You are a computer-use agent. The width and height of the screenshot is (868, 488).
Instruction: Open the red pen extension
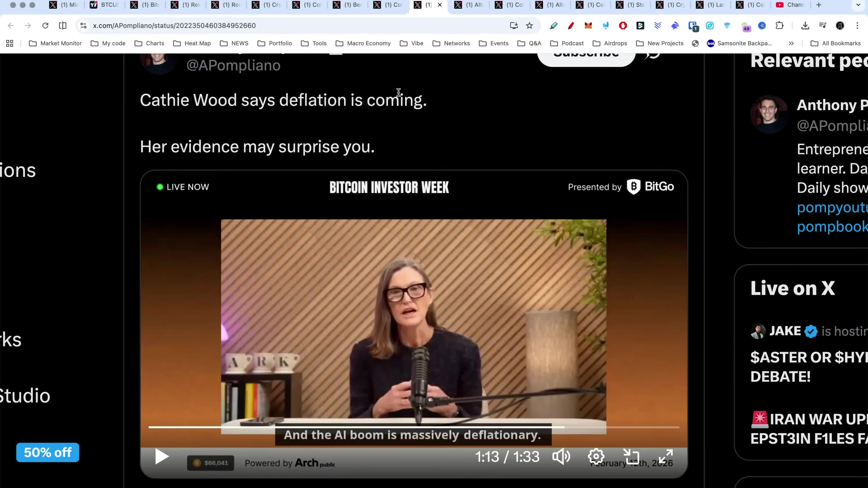click(x=571, y=26)
